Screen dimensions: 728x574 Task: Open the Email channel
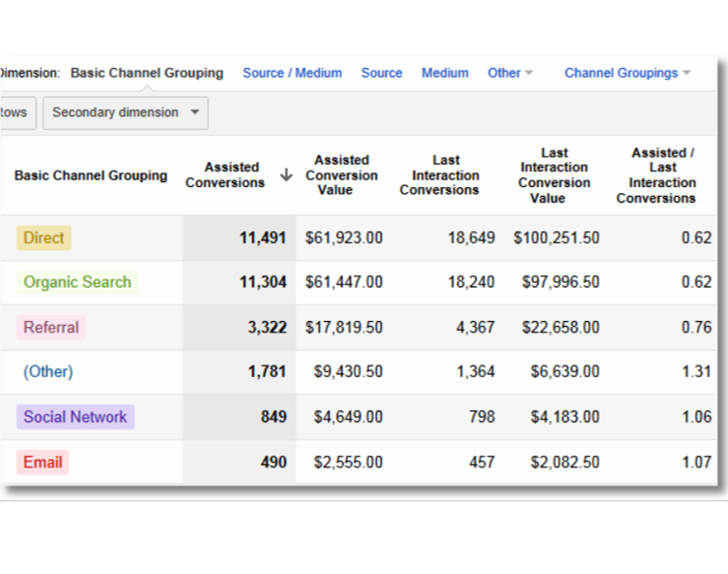43,462
